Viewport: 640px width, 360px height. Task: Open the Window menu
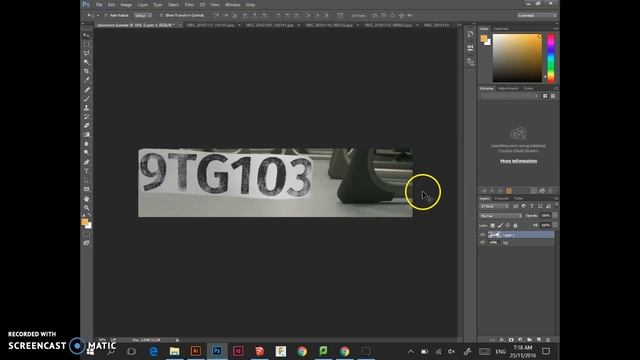tap(233, 5)
